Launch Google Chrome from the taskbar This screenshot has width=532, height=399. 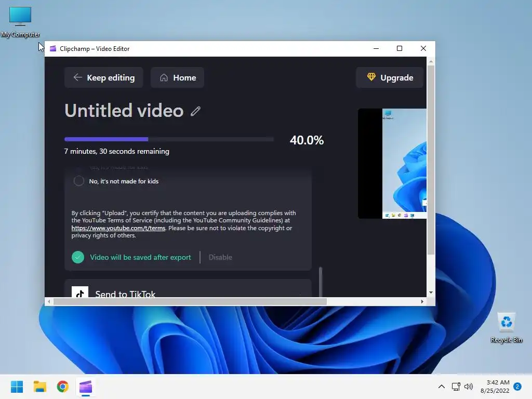(63, 387)
